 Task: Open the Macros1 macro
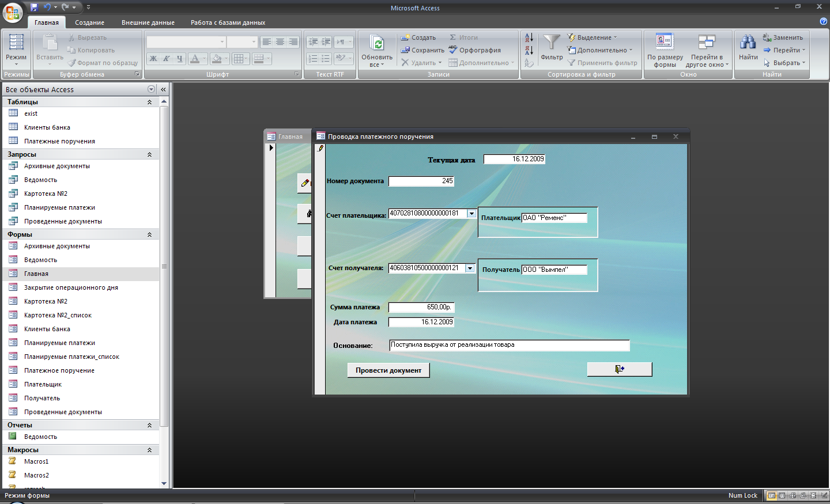pyautogui.click(x=36, y=461)
